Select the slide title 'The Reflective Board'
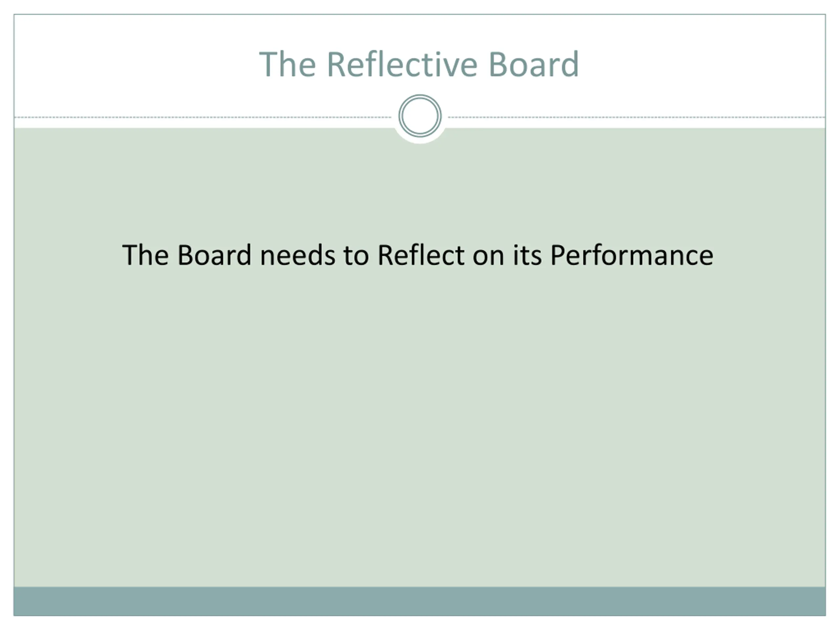Screen dimensions: 840x630 coord(419,64)
